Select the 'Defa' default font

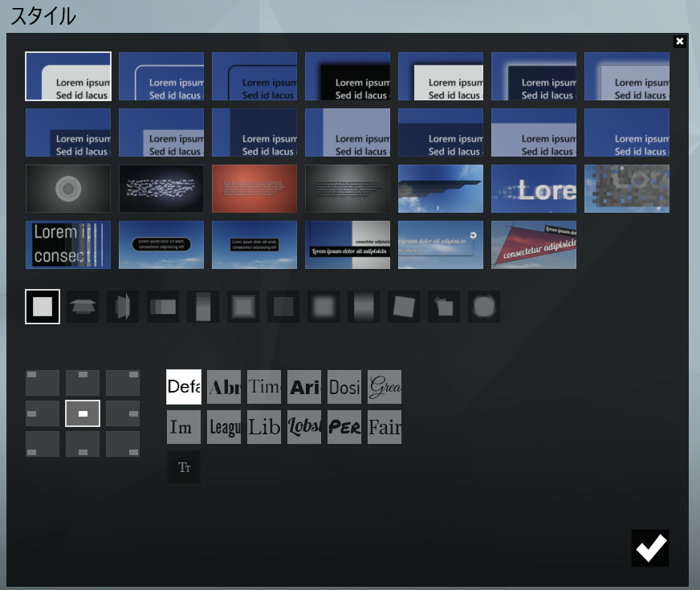[x=184, y=387]
